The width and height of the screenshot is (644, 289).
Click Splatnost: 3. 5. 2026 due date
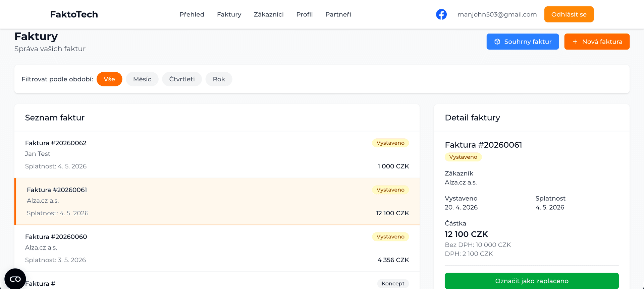(55, 260)
